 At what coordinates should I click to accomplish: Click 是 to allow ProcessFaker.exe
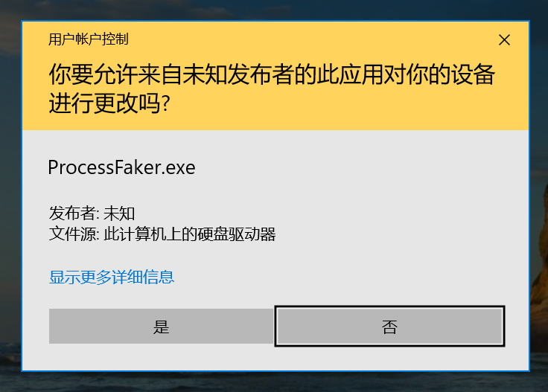(161, 327)
